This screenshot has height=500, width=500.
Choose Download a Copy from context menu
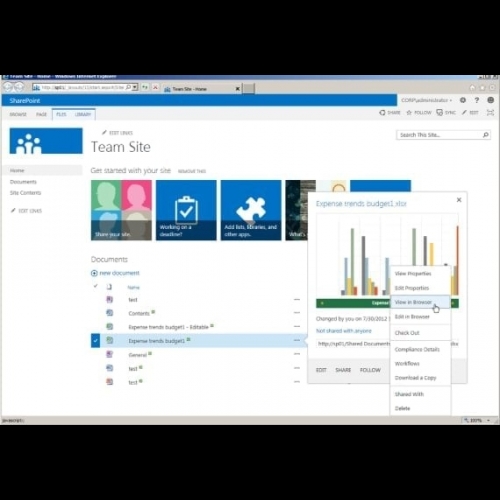point(415,378)
